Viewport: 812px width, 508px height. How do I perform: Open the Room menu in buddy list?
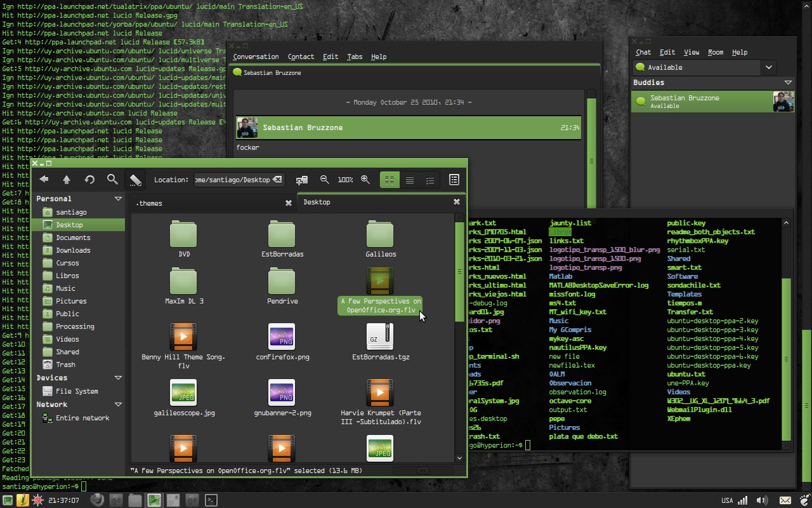tap(716, 52)
